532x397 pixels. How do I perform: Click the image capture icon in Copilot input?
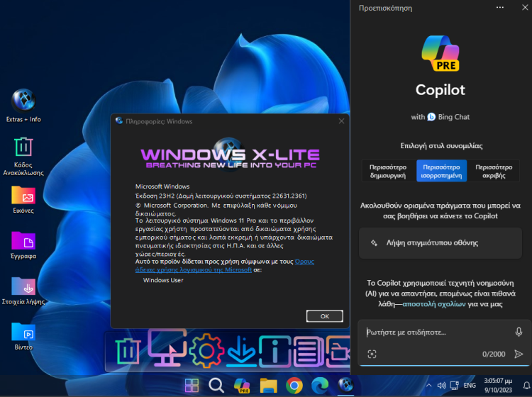point(372,354)
